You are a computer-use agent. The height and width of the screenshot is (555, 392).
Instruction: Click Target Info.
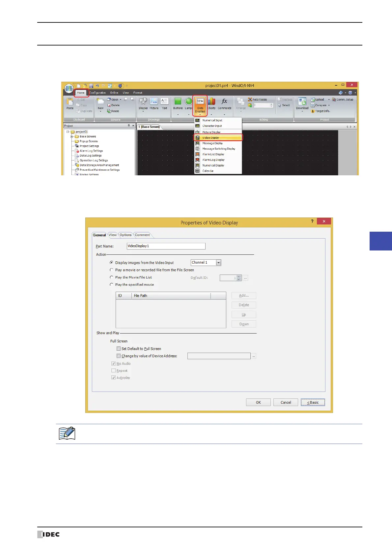(x=321, y=111)
